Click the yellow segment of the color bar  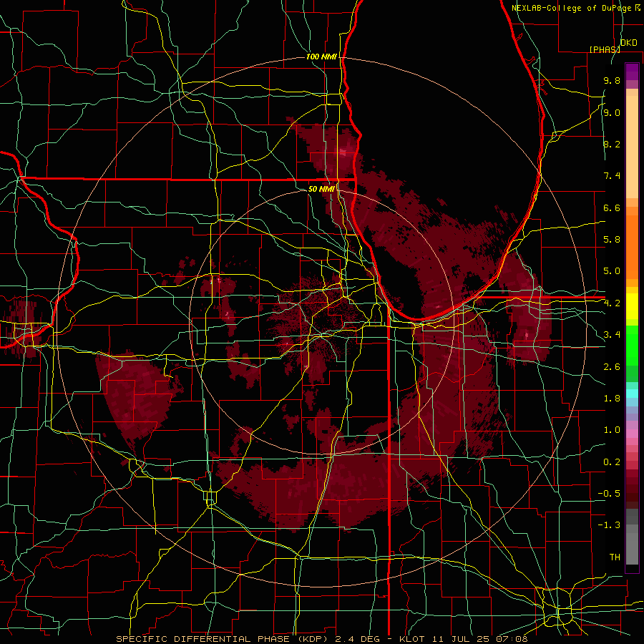pos(632,306)
